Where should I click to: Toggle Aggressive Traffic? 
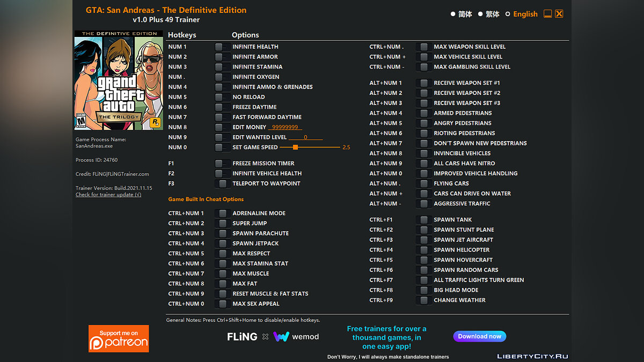tap(424, 204)
